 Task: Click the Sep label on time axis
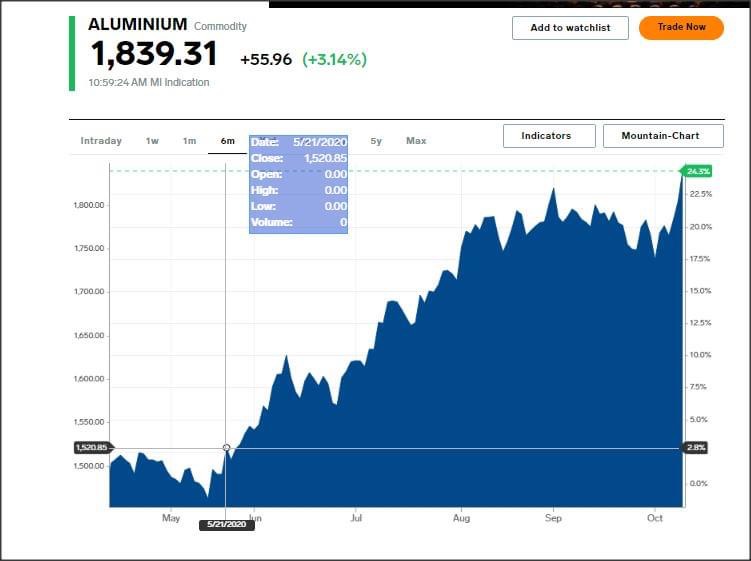click(x=553, y=518)
